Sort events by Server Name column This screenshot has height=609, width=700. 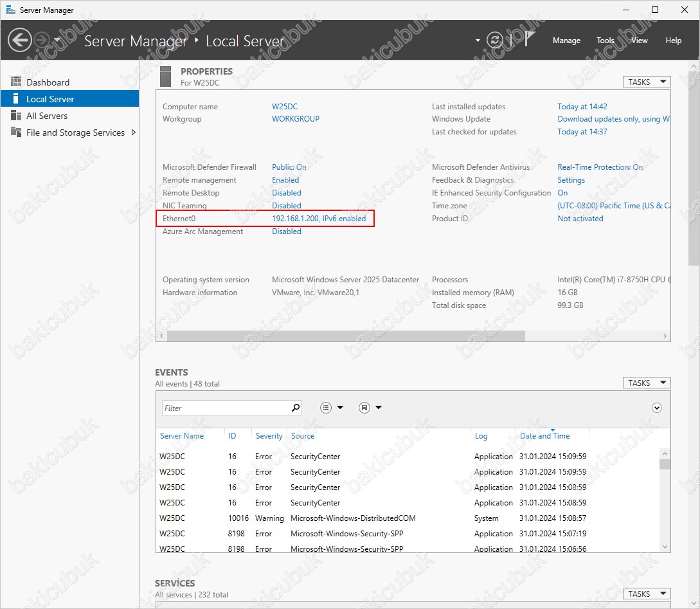click(x=182, y=436)
